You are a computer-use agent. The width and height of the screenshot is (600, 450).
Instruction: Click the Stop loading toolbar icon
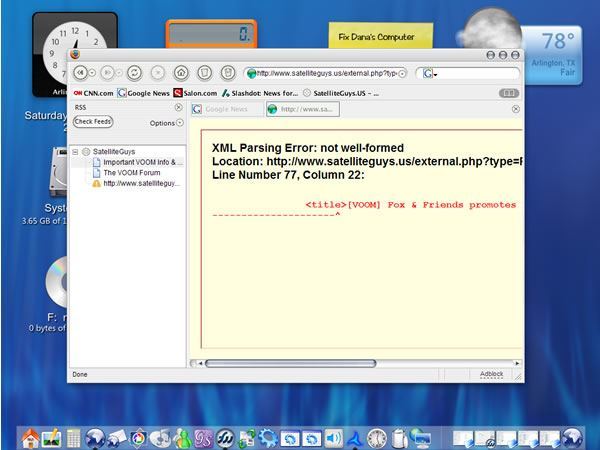point(158,73)
